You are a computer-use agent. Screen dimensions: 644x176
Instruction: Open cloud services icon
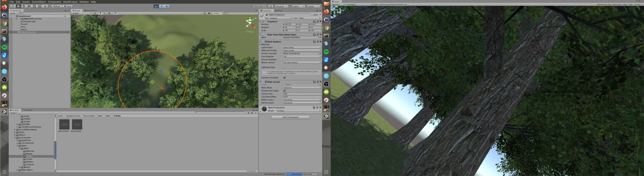(271, 6)
